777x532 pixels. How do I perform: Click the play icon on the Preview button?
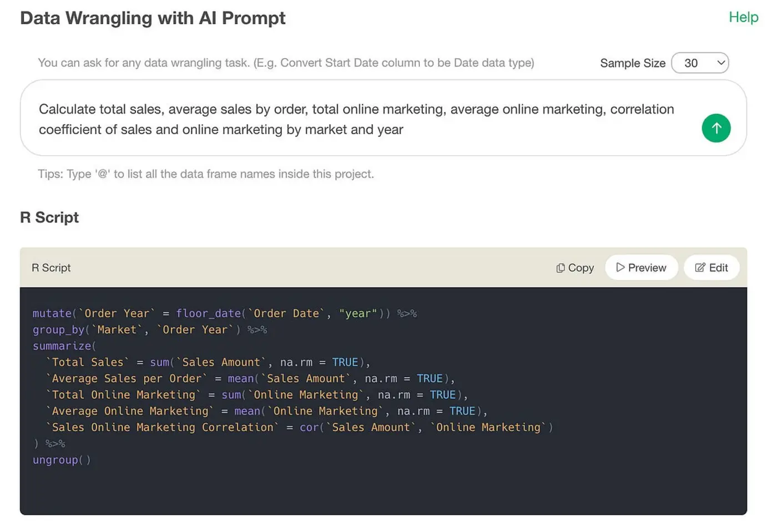621,267
